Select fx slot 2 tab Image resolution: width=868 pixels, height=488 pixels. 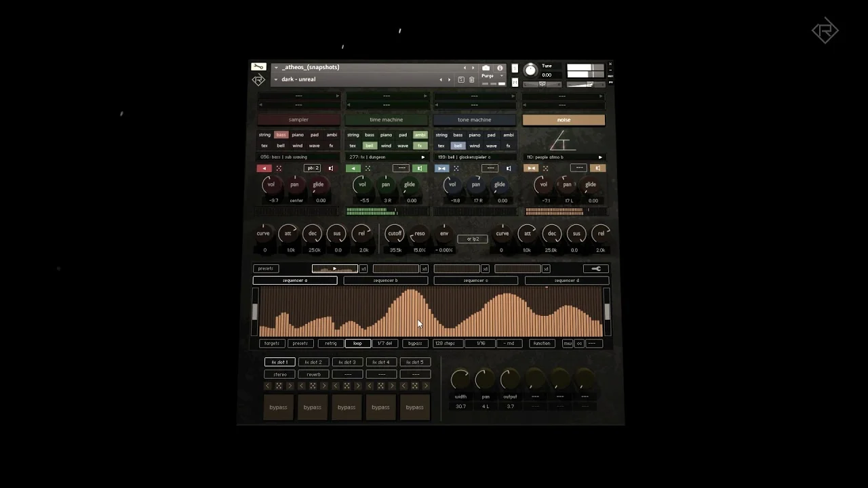pos(313,362)
